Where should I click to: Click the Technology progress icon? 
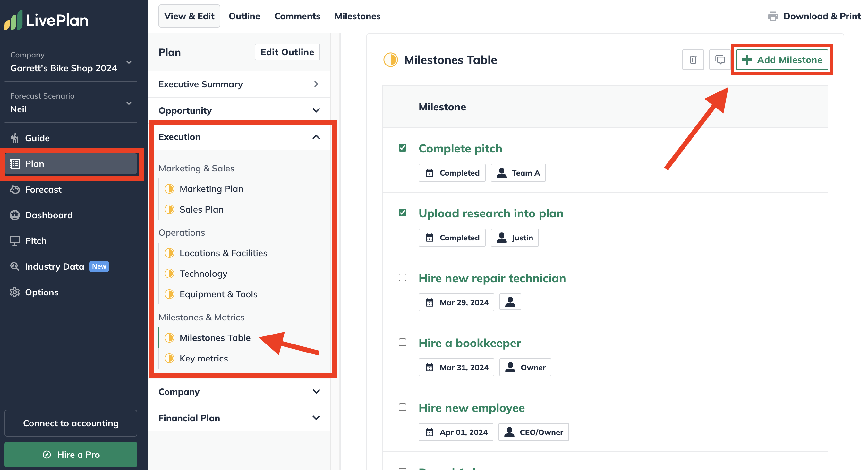point(169,274)
